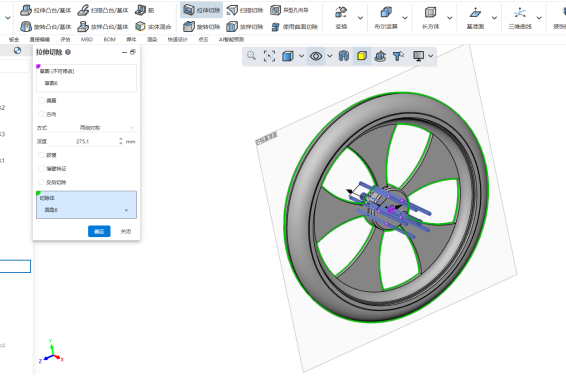Click the 三维曲线 3D curve icon
This screenshot has width=566, height=376.
click(520, 13)
